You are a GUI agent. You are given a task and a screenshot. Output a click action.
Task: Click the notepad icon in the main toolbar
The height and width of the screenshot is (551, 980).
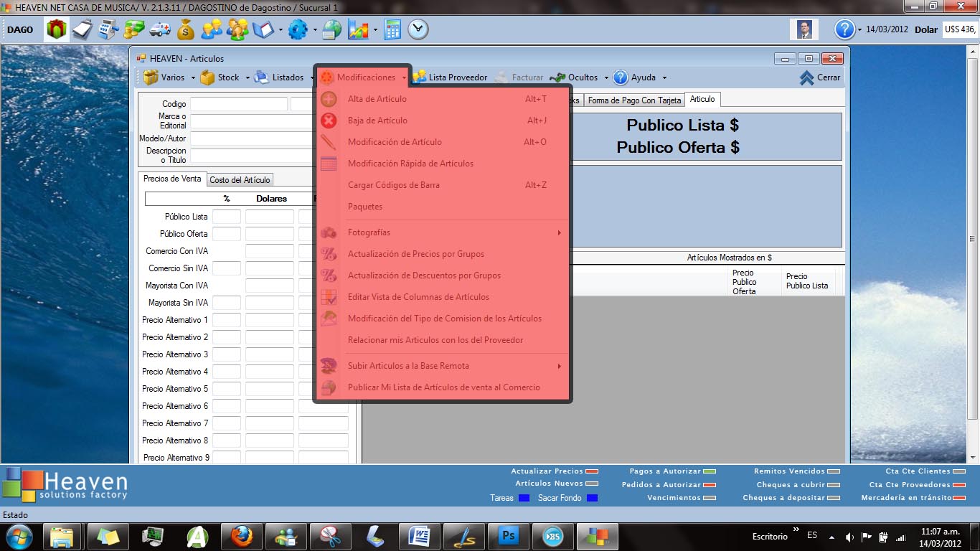tap(83, 29)
